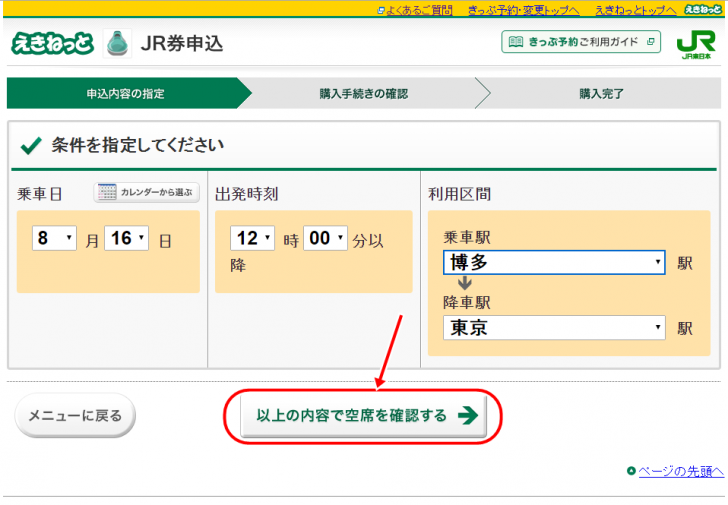The image size is (728, 505).
Task: Expand the minute dropdown showing 00
Action: click(x=326, y=239)
